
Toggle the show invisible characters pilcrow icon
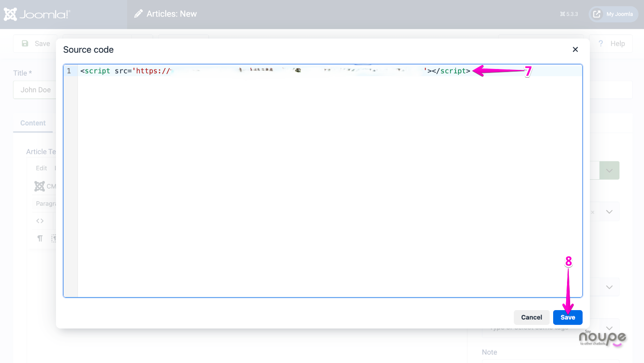click(x=40, y=238)
